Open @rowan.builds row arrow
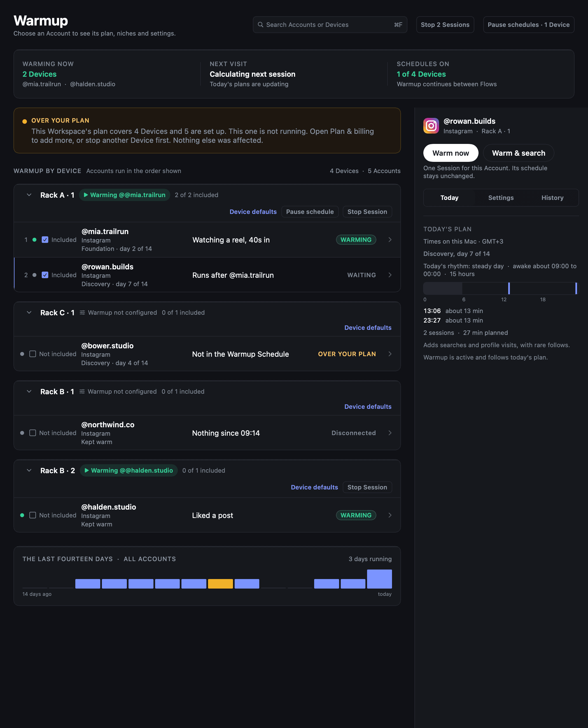The height and width of the screenshot is (728, 588). (x=390, y=275)
